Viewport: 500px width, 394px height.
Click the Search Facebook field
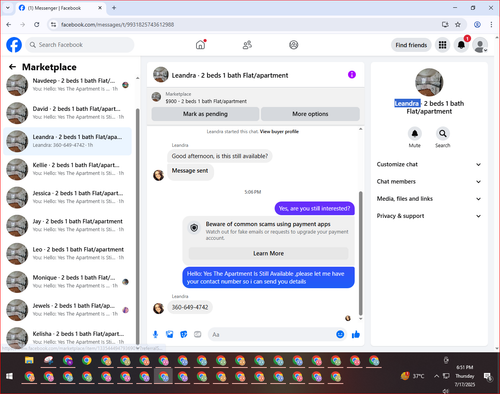point(80,45)
